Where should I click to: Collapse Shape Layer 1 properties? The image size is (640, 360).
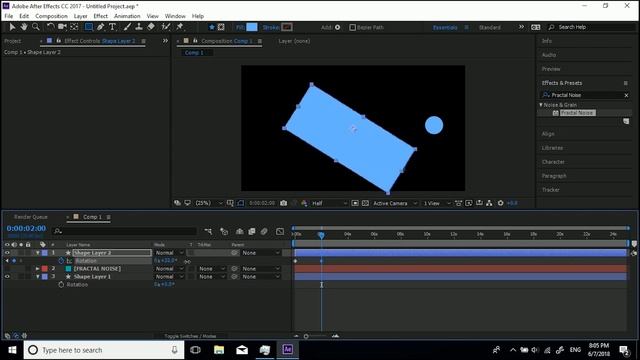(38, 276)
